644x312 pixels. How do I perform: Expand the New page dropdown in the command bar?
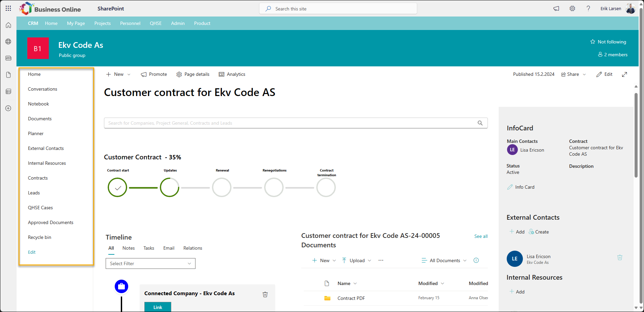point(129,74)
